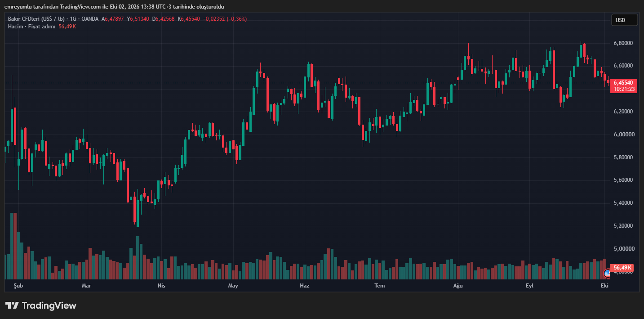The height and width of the screenshot is (319, 644).
Task: Click the red 6,45540 current price tag
Action: (x=623, y=83)
